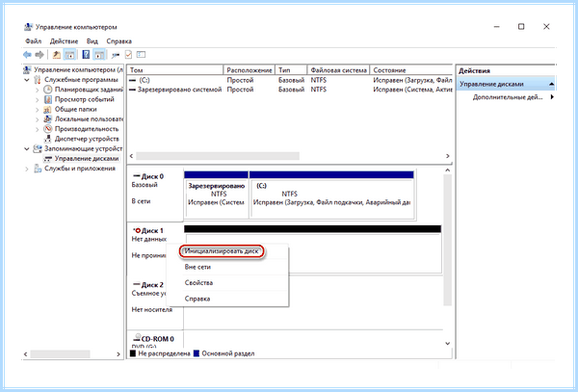578x392 pixels.
Task: Open the Справка menu in menu bar
Action: coord(119,41)
